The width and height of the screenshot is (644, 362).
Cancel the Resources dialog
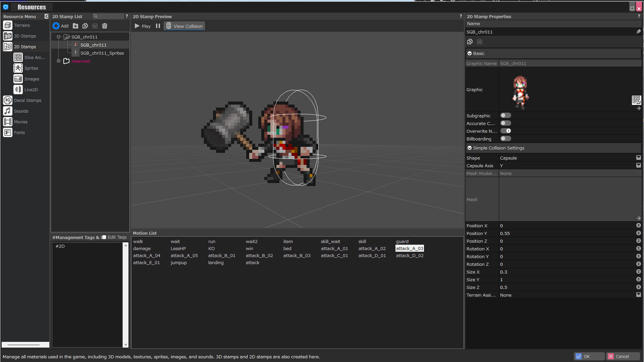point(623,356)
